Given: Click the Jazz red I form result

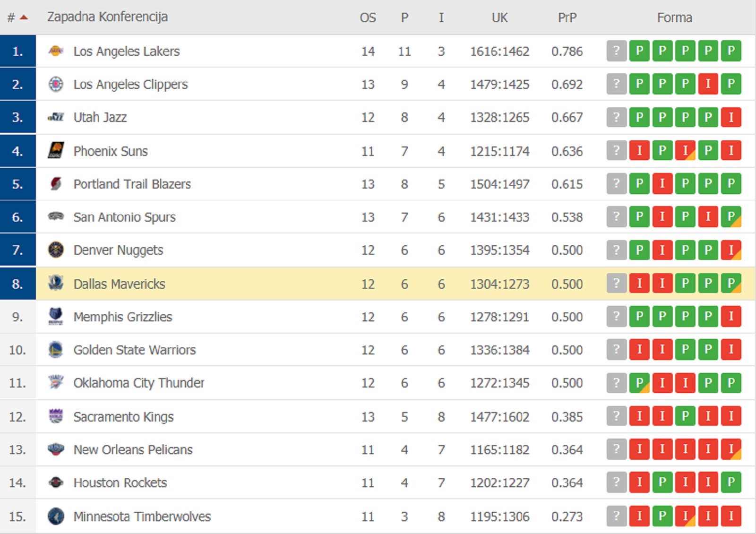Looking at the screenshot, I should point(731,117).
